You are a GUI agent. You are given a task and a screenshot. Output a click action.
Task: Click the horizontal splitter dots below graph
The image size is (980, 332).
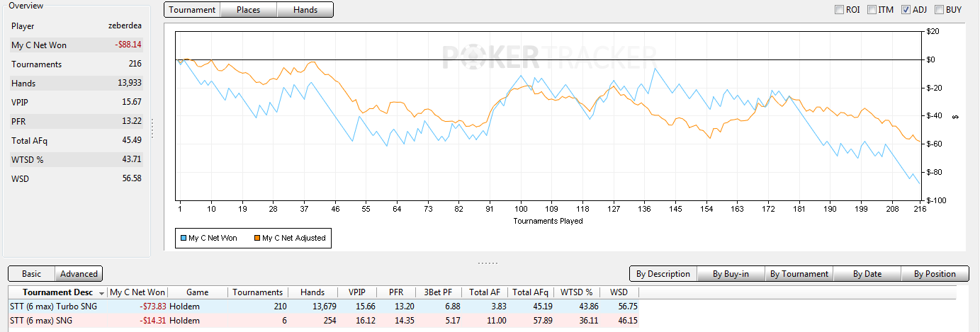(488, 263)
